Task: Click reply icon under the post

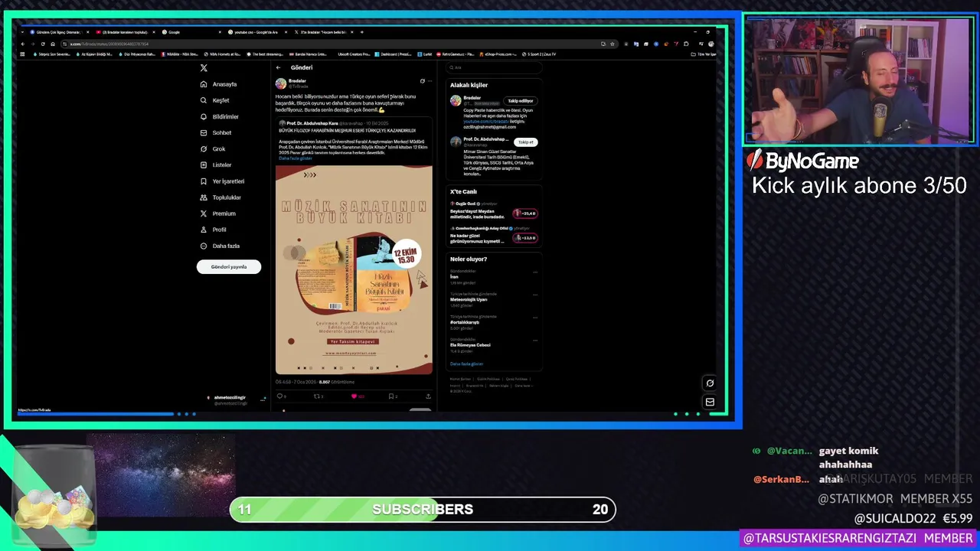Action: [x=279, y=396]
